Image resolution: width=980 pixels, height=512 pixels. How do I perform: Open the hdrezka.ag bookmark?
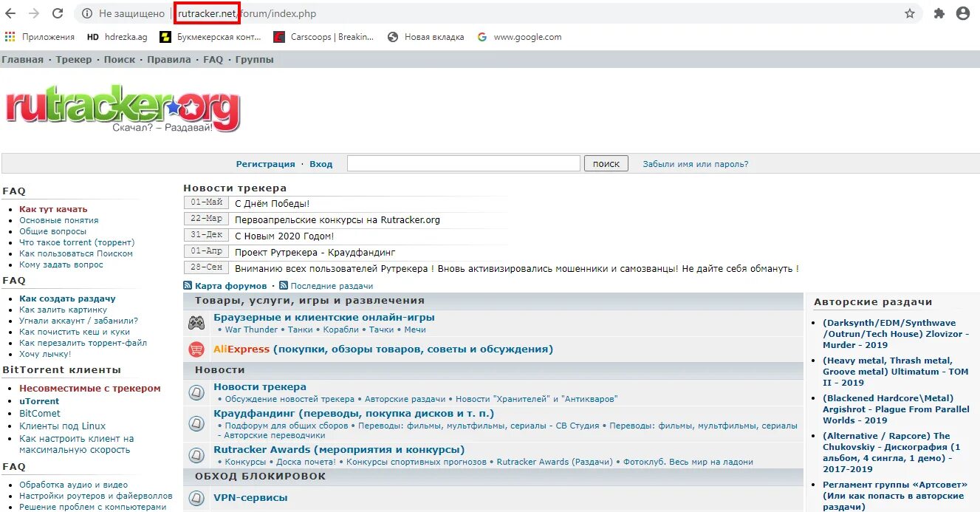pos(117,37)
